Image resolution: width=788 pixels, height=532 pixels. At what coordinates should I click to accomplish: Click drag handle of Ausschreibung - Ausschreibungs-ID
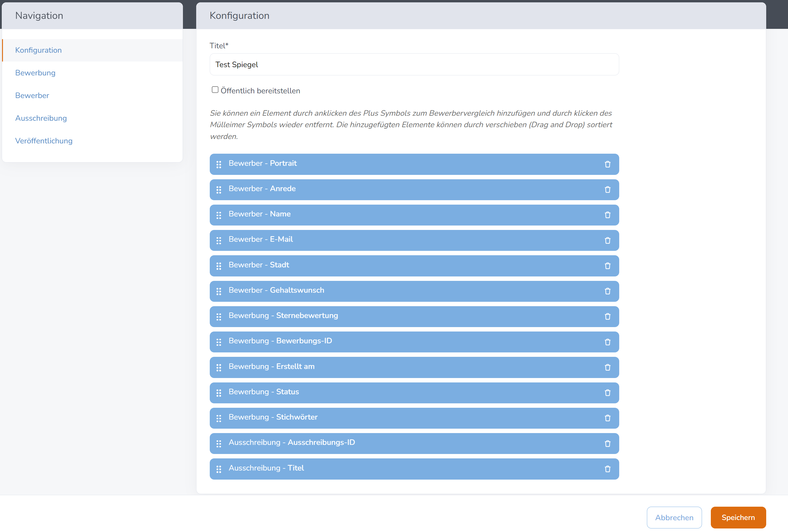click(x=219, y=444)
